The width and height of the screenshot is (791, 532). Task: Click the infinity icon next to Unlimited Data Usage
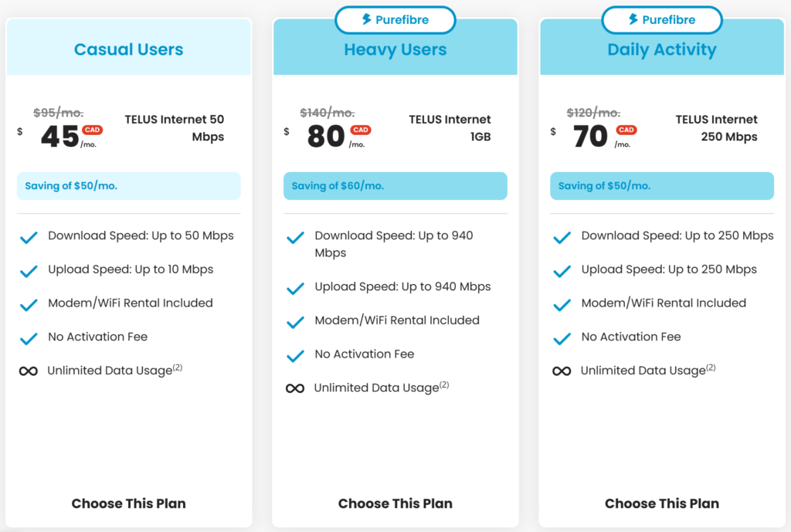[28, 371]
